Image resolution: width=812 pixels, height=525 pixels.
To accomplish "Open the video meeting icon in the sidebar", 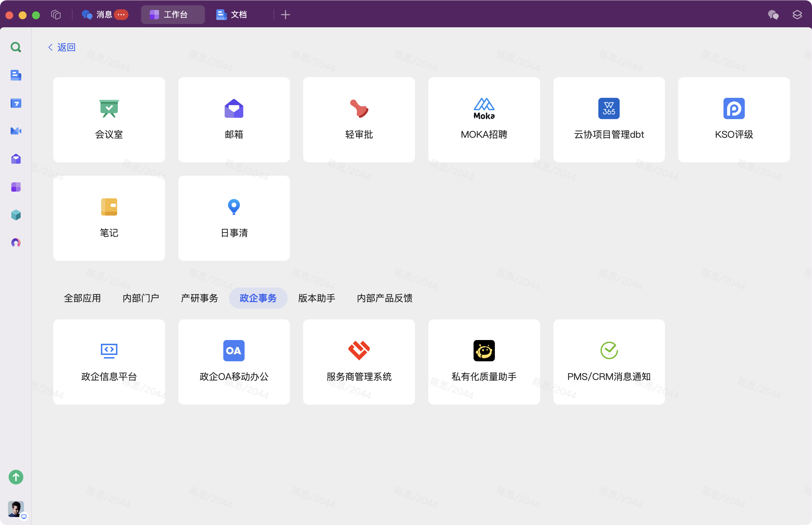I will (x=16, y=131).
